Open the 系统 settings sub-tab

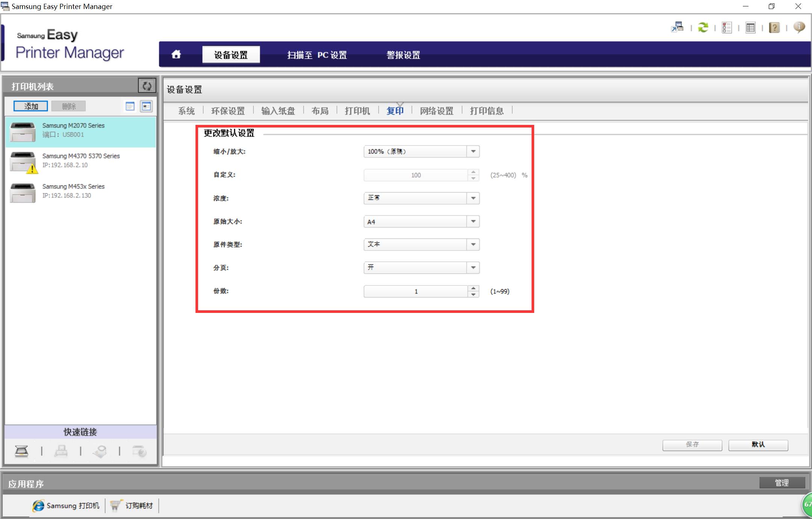coord(186,111)
